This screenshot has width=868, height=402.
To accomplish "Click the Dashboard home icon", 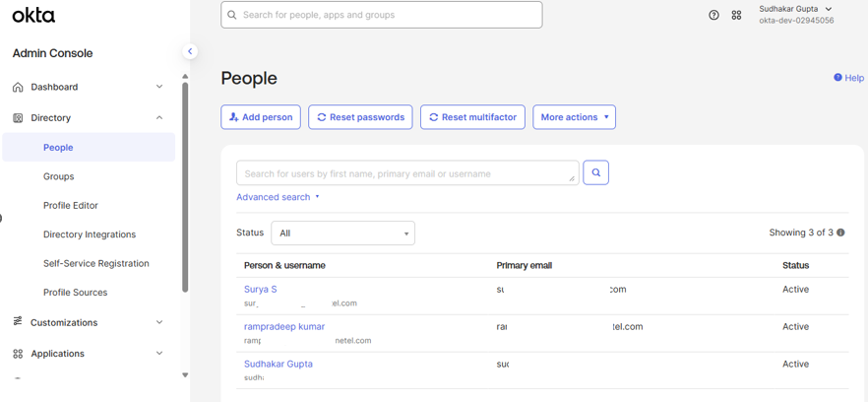I will coord(18,87).
